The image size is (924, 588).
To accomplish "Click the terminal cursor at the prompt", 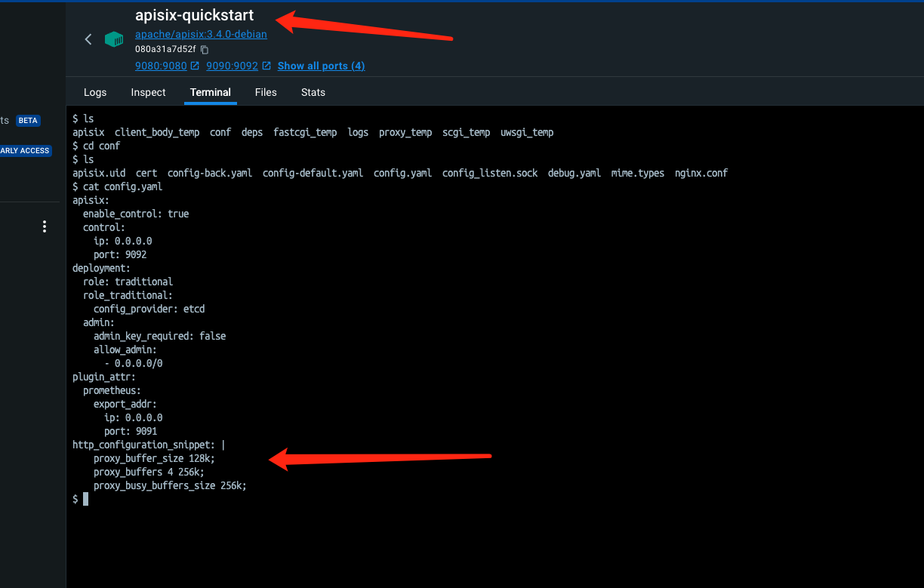I will point(86,499).
